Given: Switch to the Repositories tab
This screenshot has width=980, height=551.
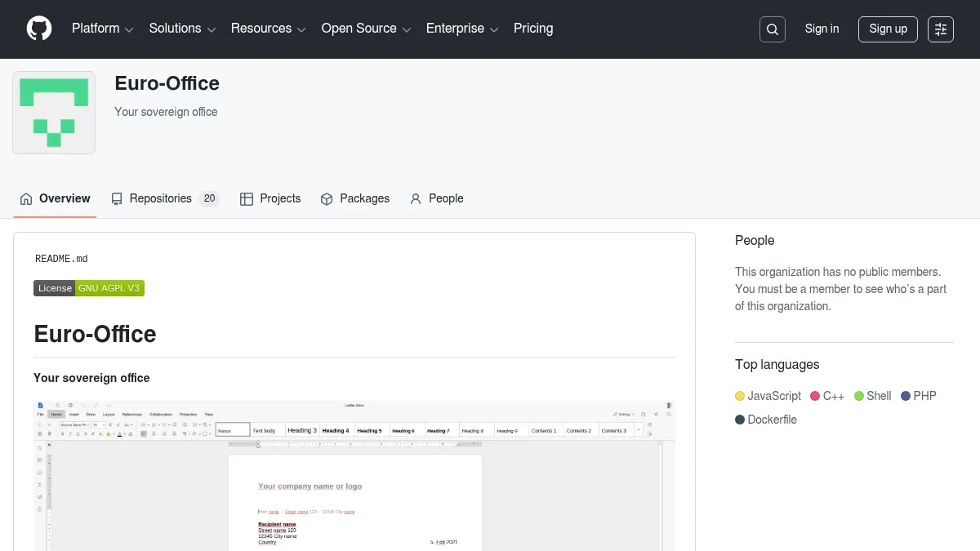Looking at the screenshot, I should pos(161,198).
